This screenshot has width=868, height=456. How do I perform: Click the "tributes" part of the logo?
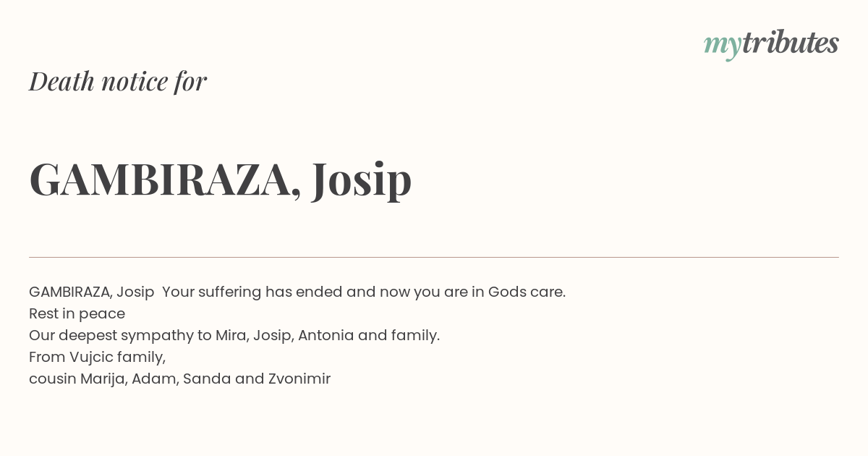790,43
